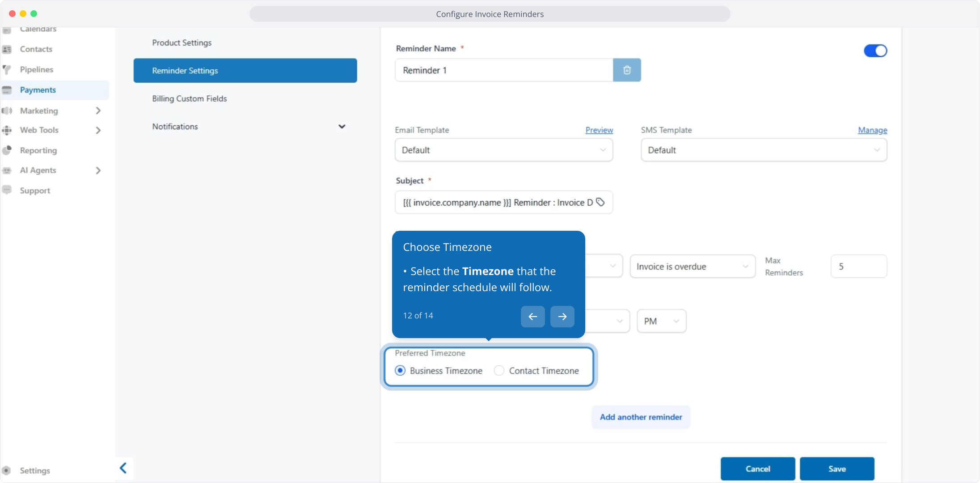This screenshot has width=980, height=483.
Task: Open the Invoice is overdue dropdown
Action: [692, 267]
